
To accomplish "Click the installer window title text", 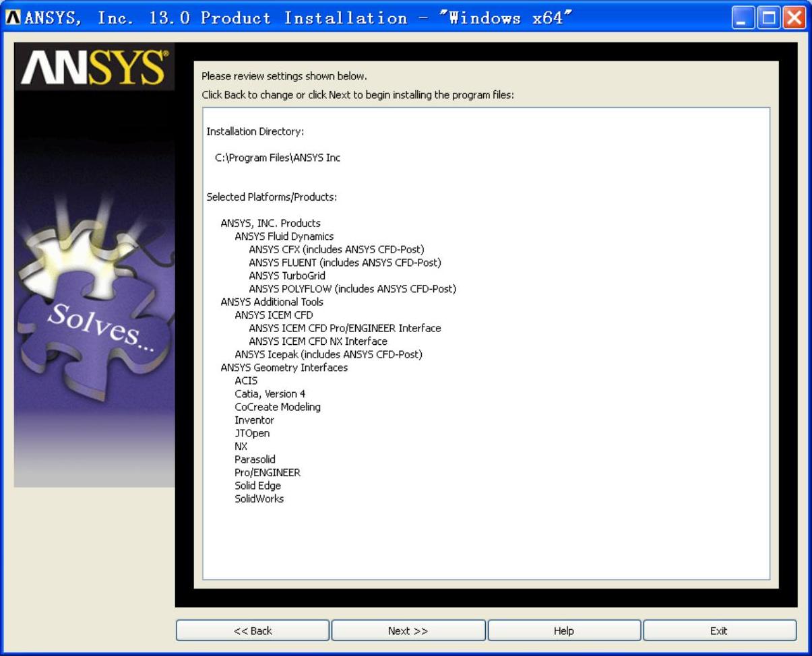I will coord(298,18).
